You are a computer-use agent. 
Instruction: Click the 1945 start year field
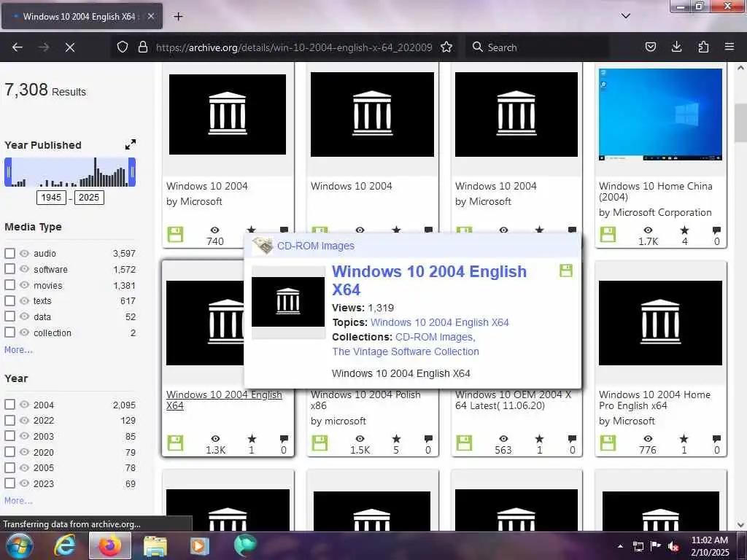[x=51, y=198]
